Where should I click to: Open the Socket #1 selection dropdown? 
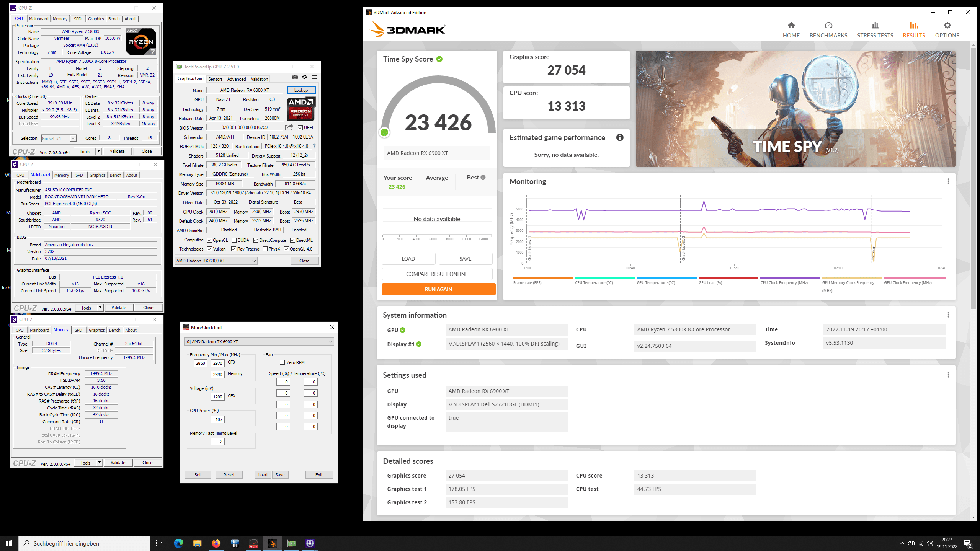pos(59,138)
